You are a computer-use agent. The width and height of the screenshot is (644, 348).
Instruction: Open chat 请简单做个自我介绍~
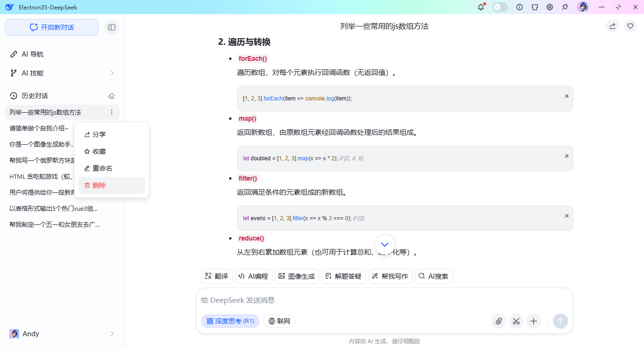(39, 128)
